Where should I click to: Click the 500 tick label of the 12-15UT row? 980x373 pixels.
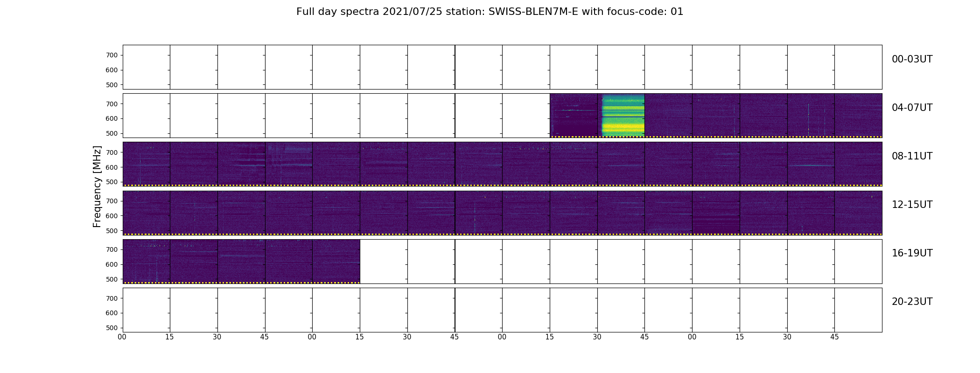(112, 231)
